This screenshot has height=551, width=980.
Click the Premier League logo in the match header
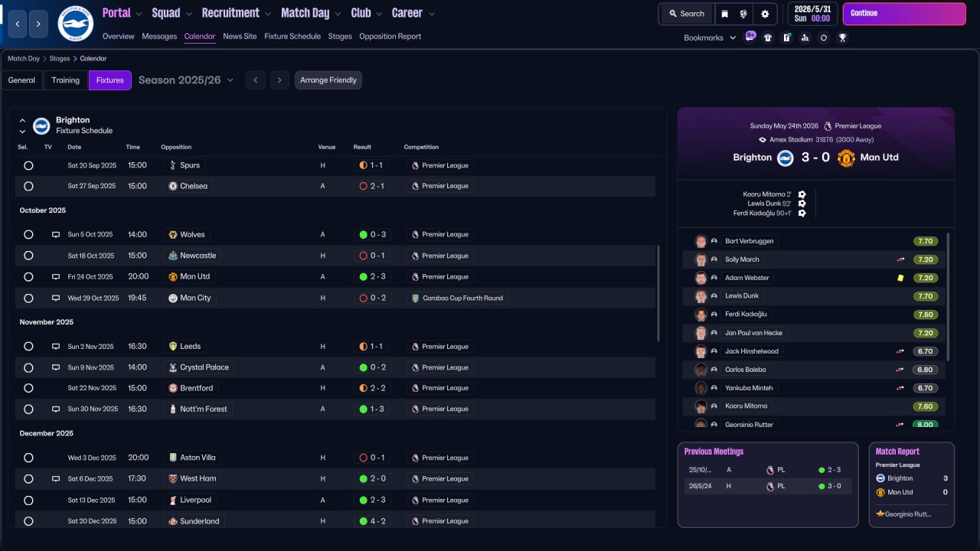coord(828,126)
